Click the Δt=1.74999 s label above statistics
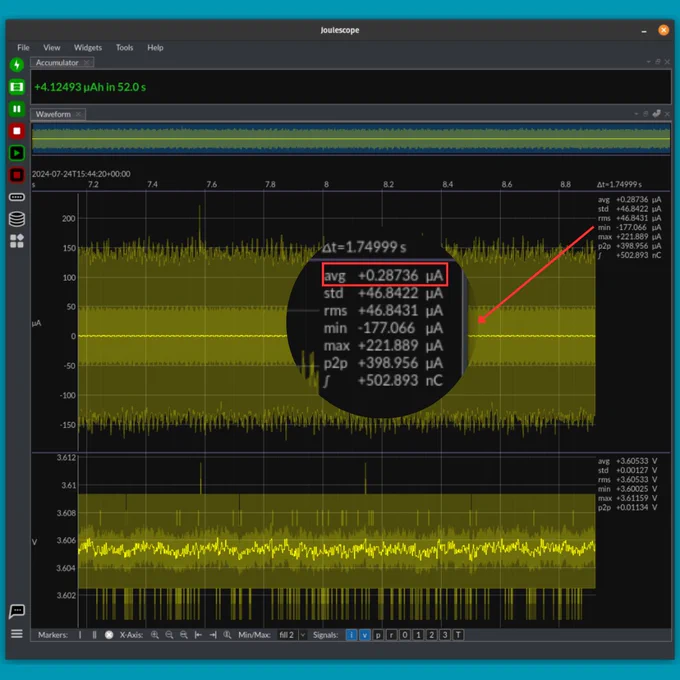Screen dimensions: 680x680 point(619,184)
